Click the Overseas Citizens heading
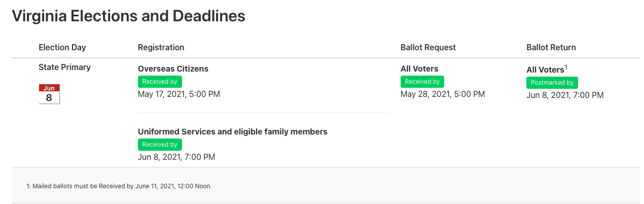The width and height of the screenshot is (644, 204). (x=173, y=69)
